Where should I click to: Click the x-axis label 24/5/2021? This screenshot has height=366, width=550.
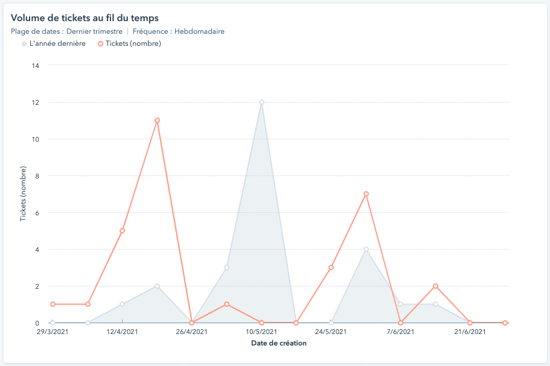[331, 332]
